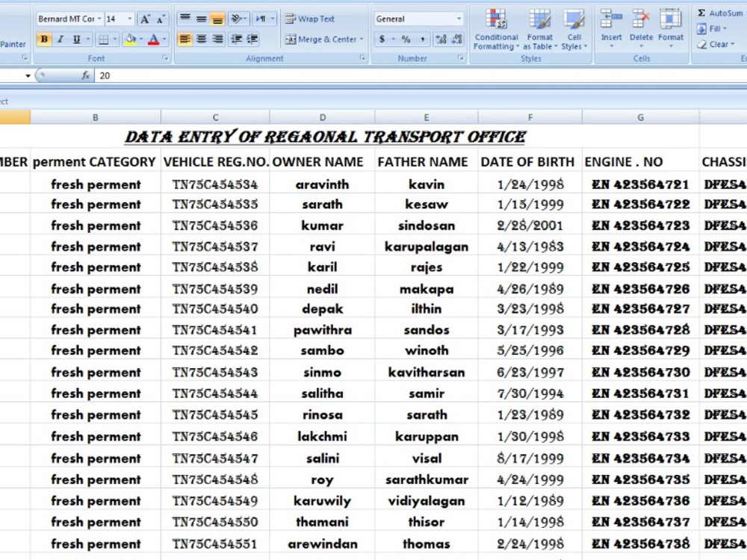Click the Decrease Decimal icon
The image size is (747, 560).
[x=457, y=39]
